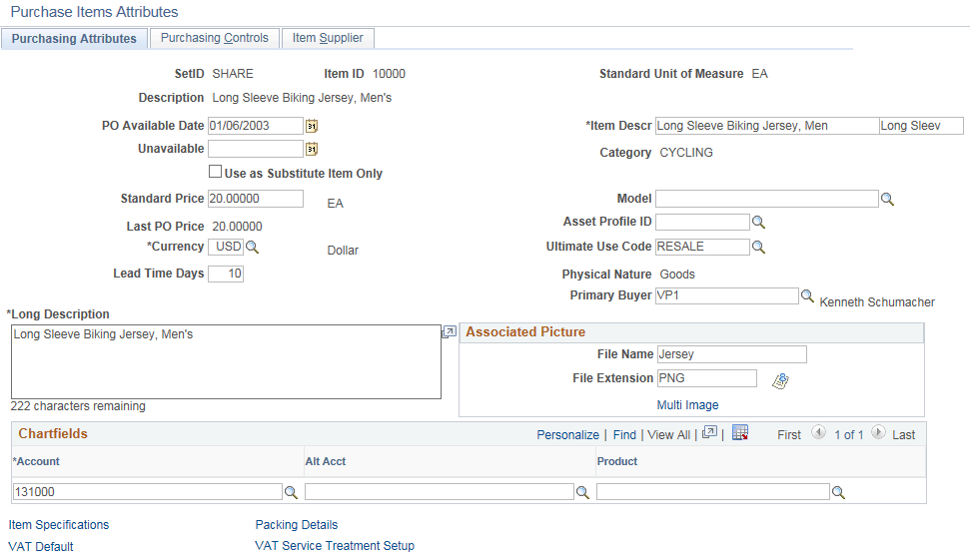Look up Asset Profile ID
This screenshot has width=970, height=560.
(x=758, y=222)
